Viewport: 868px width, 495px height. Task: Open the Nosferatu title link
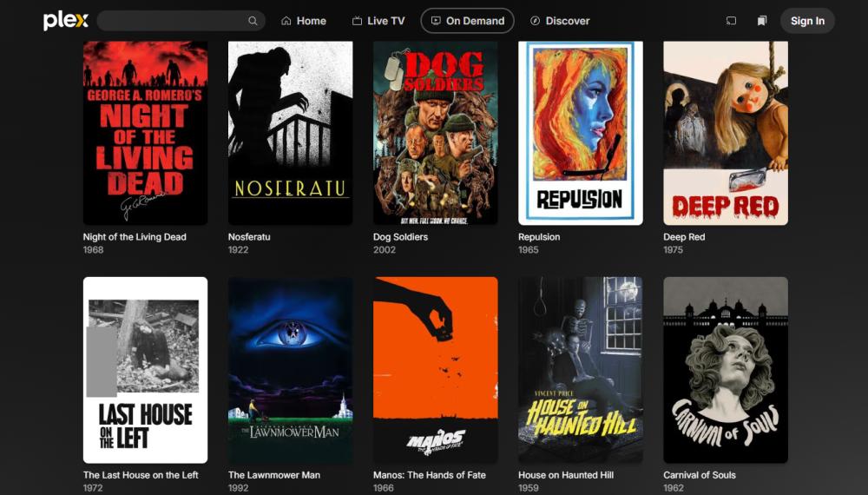(x=249, y=237)
